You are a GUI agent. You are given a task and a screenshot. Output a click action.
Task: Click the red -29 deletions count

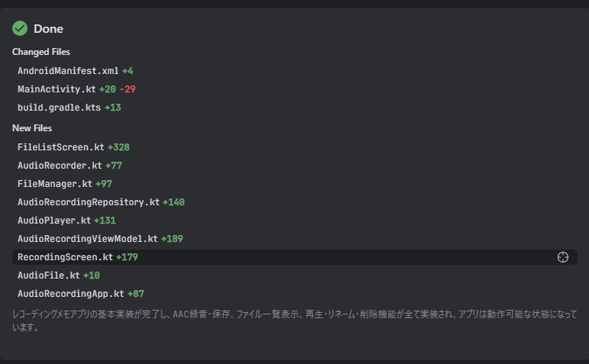(x=127, y=89)
